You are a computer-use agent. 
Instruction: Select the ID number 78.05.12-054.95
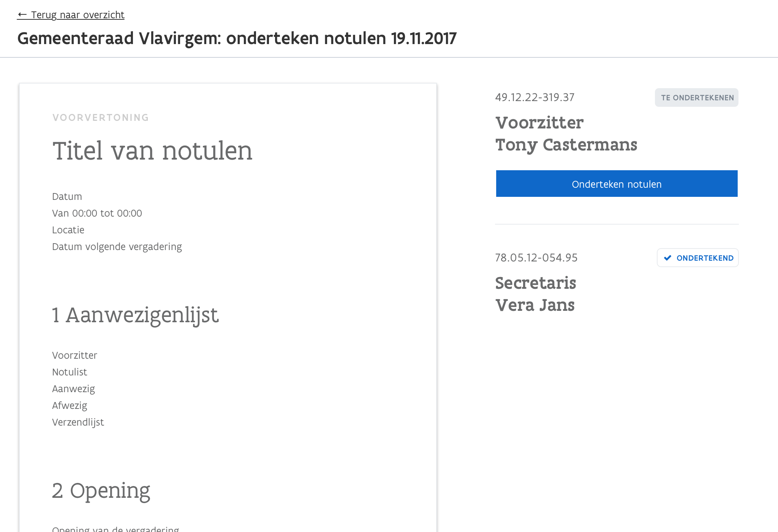coord(536,258)
